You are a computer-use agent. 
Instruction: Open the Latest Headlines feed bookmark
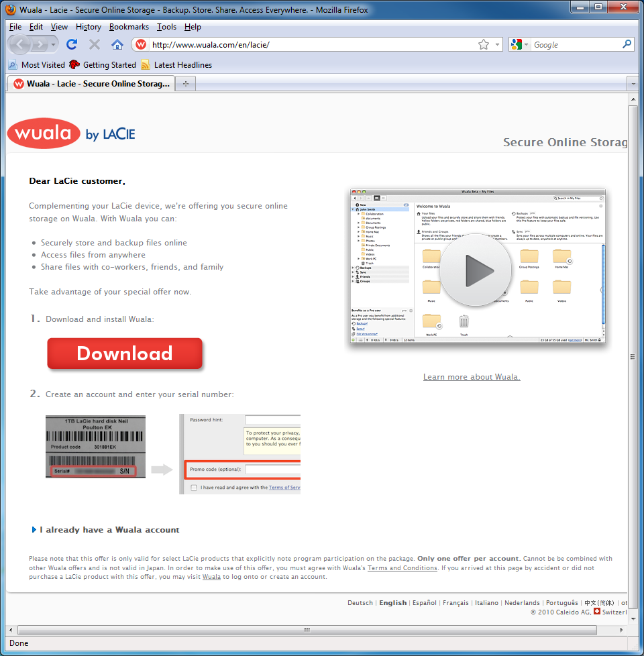(176, 65)
